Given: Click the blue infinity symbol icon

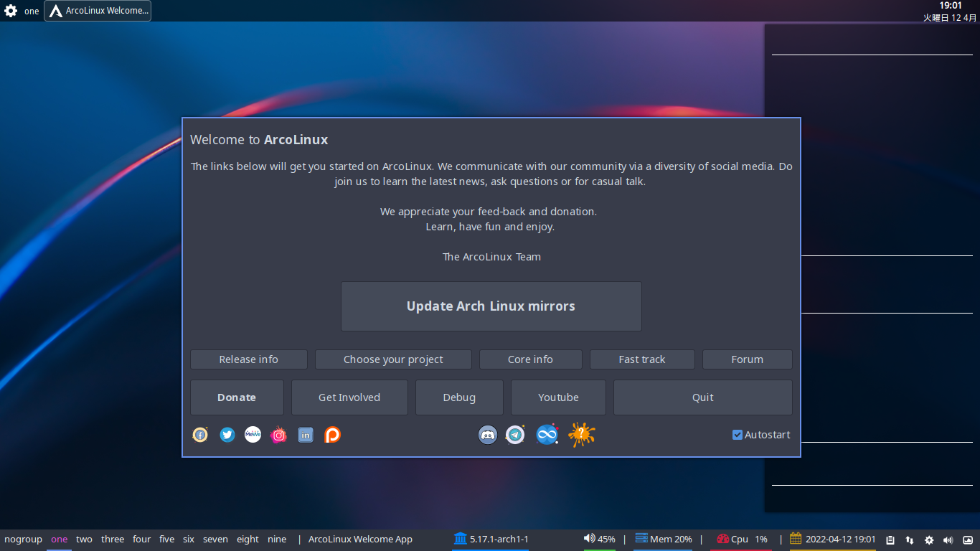Looking at the screenshot, I should point(547,435).
